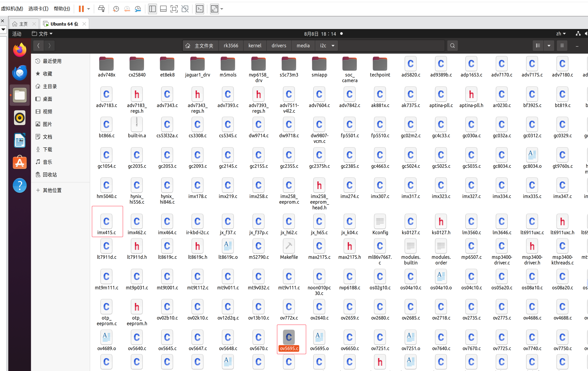Screen dimensions: 588x371
Task: Open Ubuntu Software store icon
Action: click(20, 163)
